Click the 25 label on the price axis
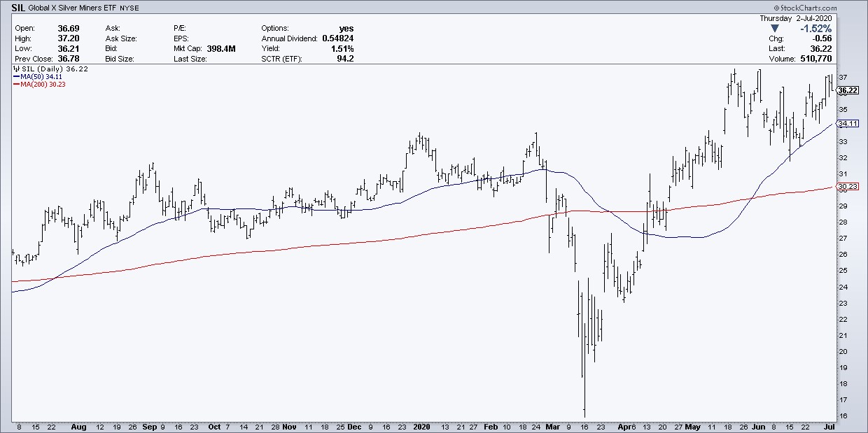The width and height of the screenshot is (868, 433). 843,271
